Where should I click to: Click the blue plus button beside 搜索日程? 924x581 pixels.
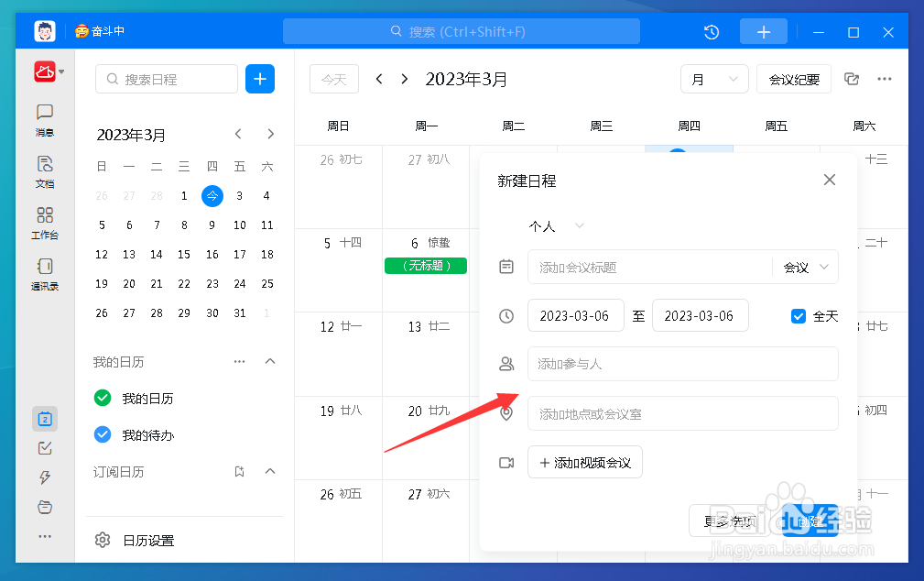pos(260,79)
